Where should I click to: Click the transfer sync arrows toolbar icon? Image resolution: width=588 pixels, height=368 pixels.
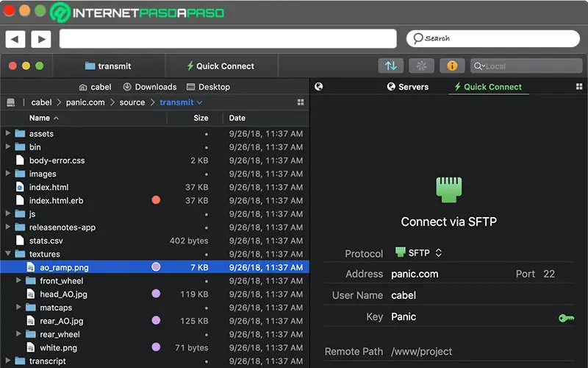pos(391,66)
